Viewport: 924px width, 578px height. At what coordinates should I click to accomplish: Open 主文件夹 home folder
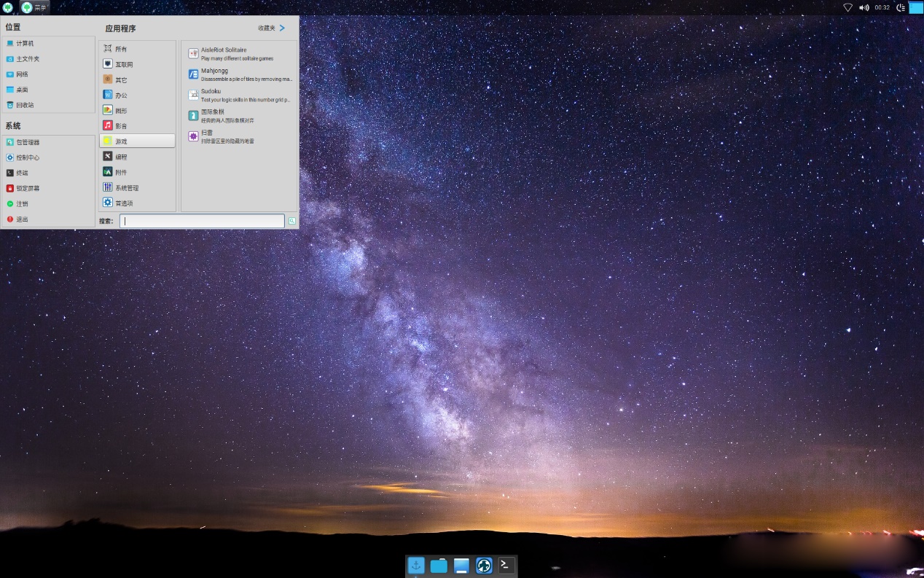(28, 59)
